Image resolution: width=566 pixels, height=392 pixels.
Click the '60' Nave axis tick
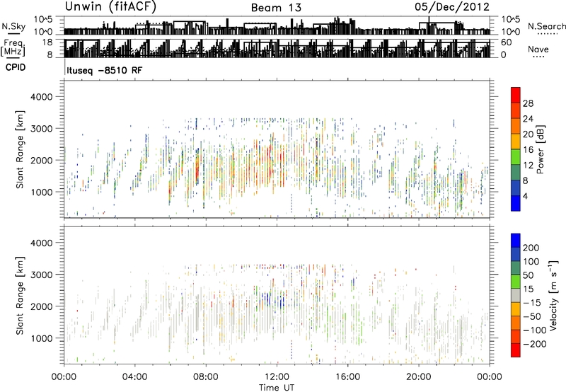tap(506, 42)
